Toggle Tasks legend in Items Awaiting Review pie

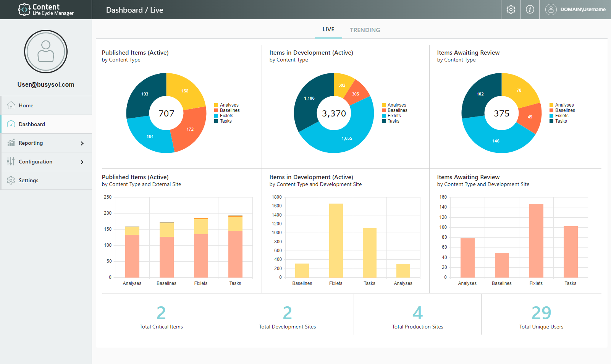pos(561,121)
